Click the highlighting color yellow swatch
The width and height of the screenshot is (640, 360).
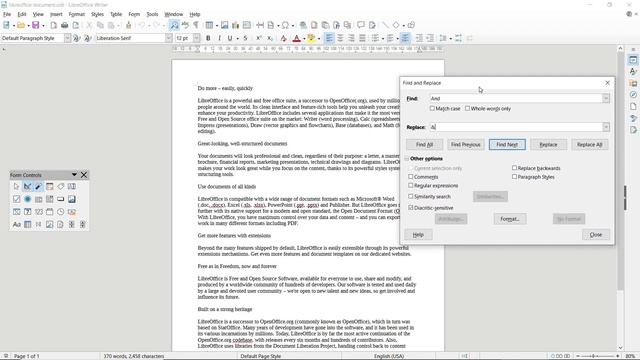(311, 38)
